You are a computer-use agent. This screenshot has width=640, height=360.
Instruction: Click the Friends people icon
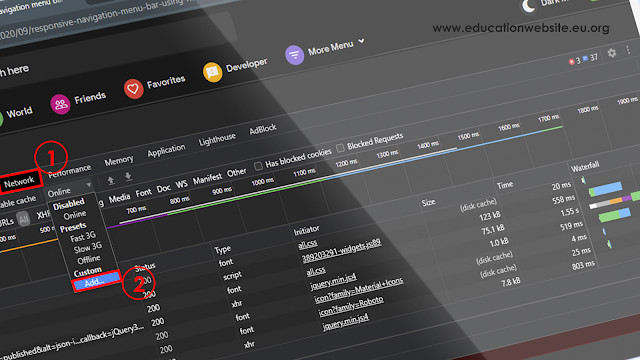(60, 104)
